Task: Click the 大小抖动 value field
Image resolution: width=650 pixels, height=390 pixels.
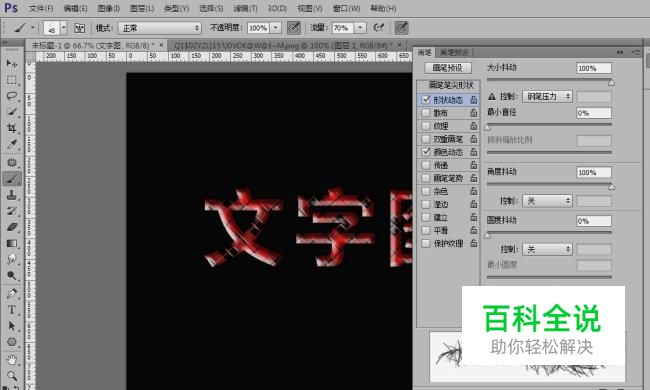Action: pos(594,68)
